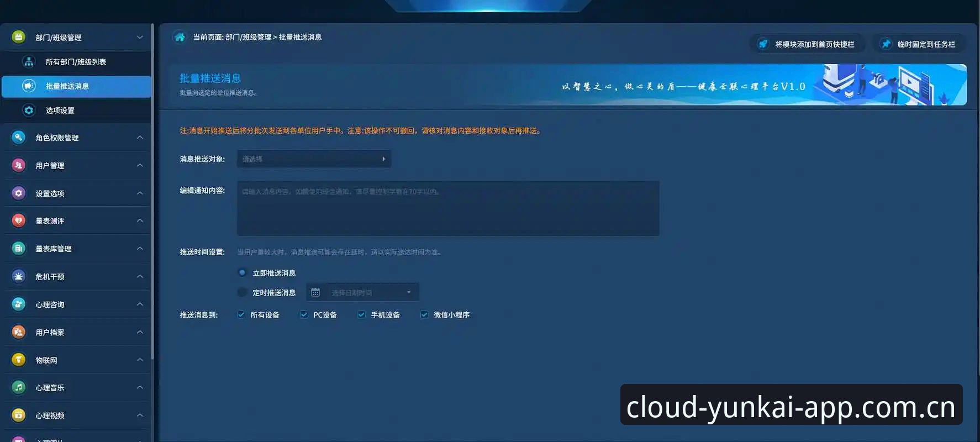The image size is (980, 442).
Task: Open the 消息推送对象 dropdown
Action: 314,159
